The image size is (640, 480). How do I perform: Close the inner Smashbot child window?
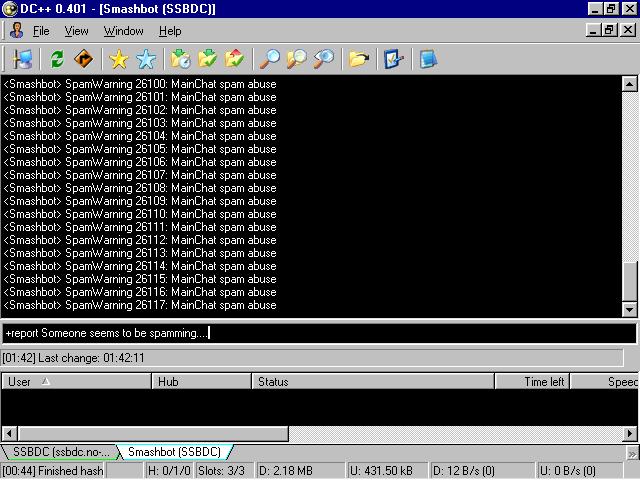pos(628,30)
